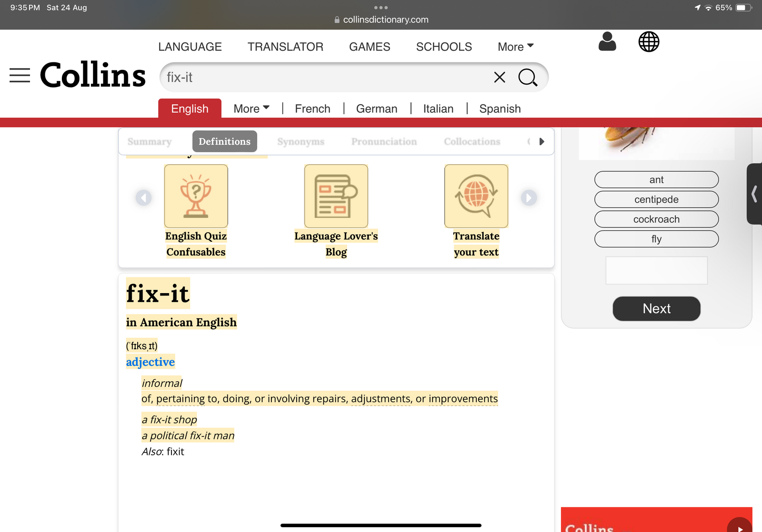This screenshot has width=762, height=532.
Task: Click the magnifying glass search icon
Action: pyautogui.click(x=528, y=77)
